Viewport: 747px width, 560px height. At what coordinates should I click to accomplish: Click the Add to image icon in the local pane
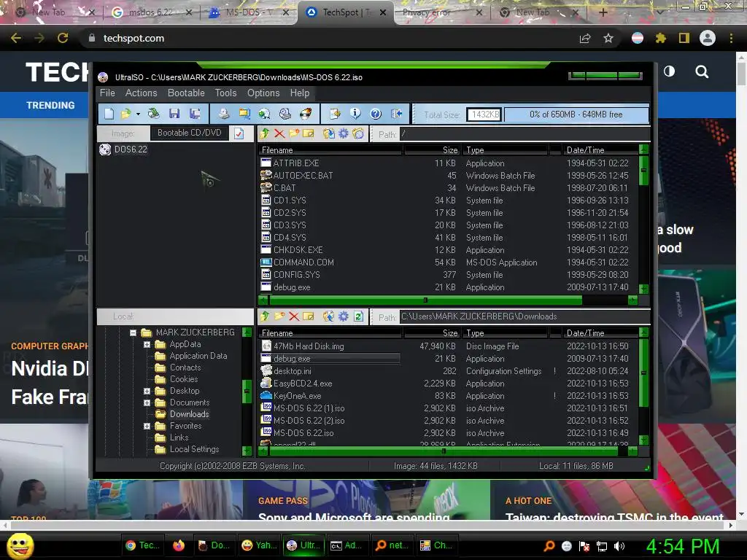click(329, 316)
